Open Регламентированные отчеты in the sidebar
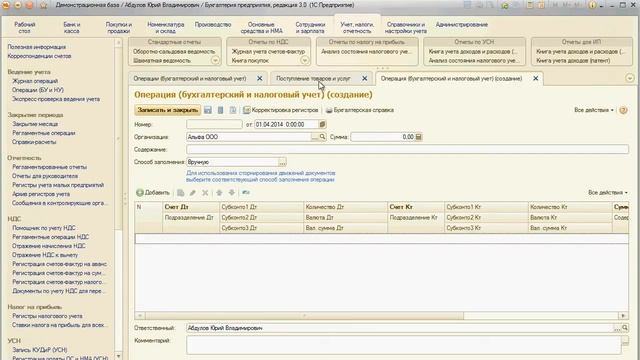 tap(49, 167)
